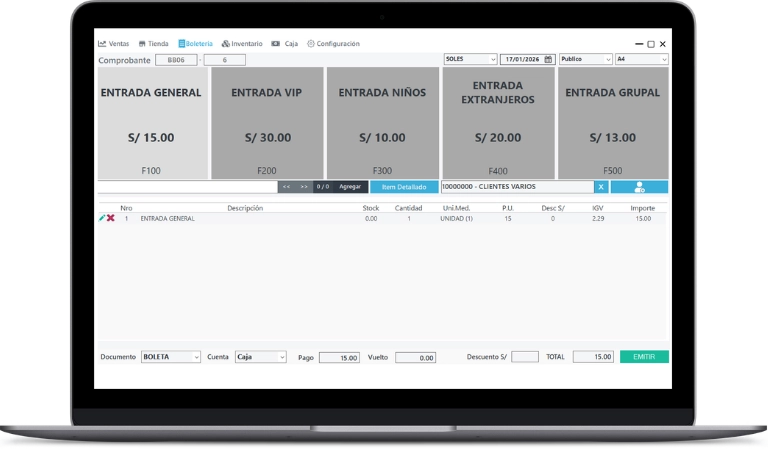Click the Configuración gear icon
The image size is (768, 451).
[311, 44]
